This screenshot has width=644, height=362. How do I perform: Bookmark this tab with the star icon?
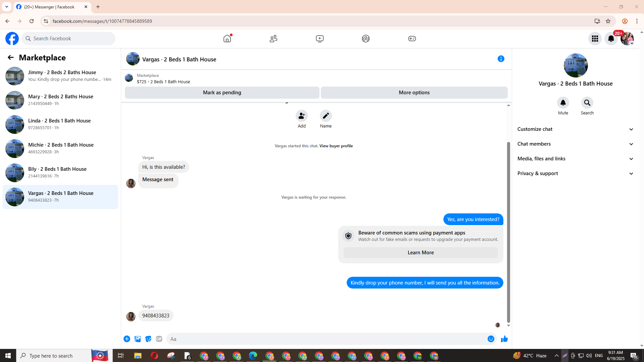coord(608,21)
